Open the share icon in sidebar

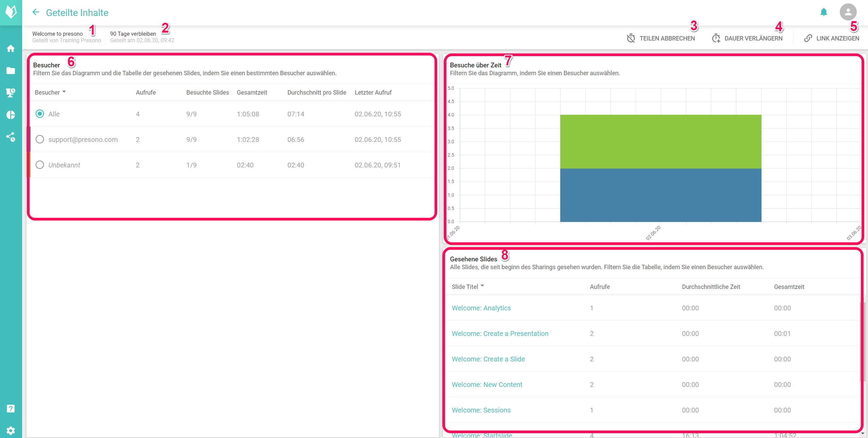(11, 137)
